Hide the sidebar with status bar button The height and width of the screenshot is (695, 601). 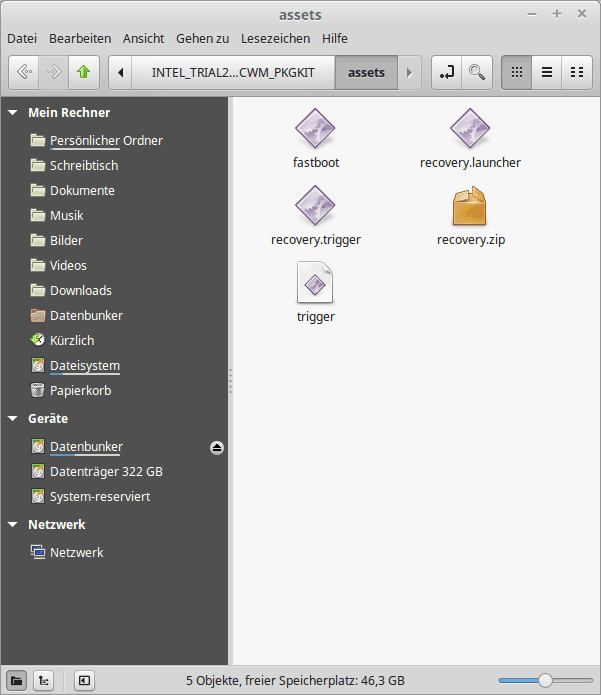click(x=84, y=680)
